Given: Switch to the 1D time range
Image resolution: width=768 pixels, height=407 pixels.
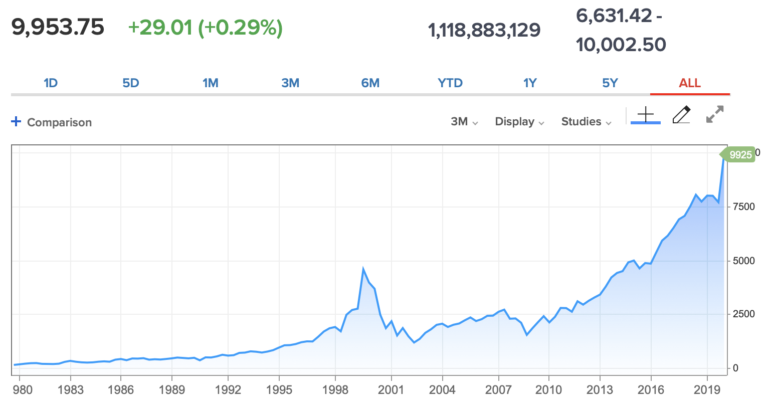Looking at the screenshot, I should point(50,83).
